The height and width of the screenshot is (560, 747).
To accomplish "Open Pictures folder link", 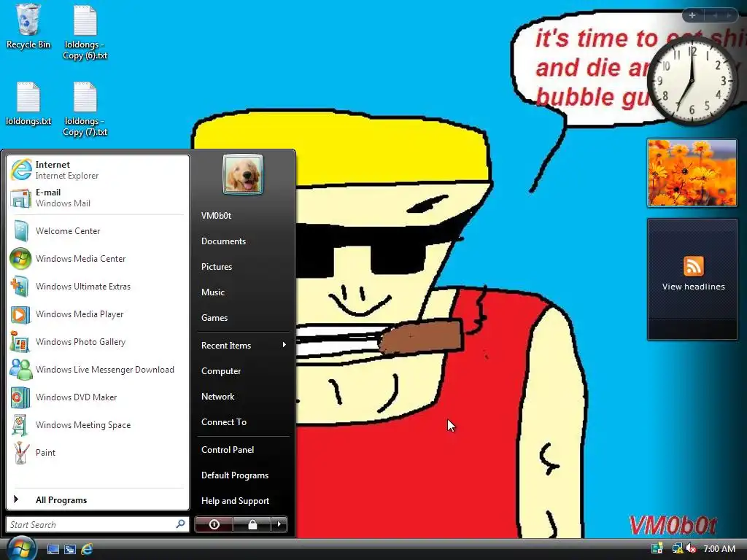I will click(x=243, y=267).
